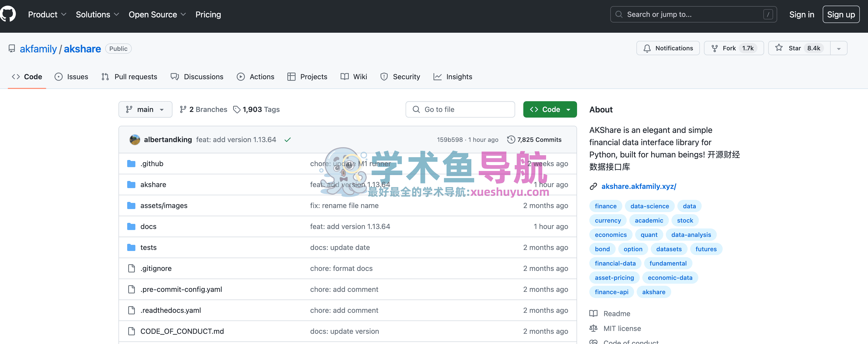Click the Go to file field
This screenshot has width=868, height=344.
coord(460,109)
